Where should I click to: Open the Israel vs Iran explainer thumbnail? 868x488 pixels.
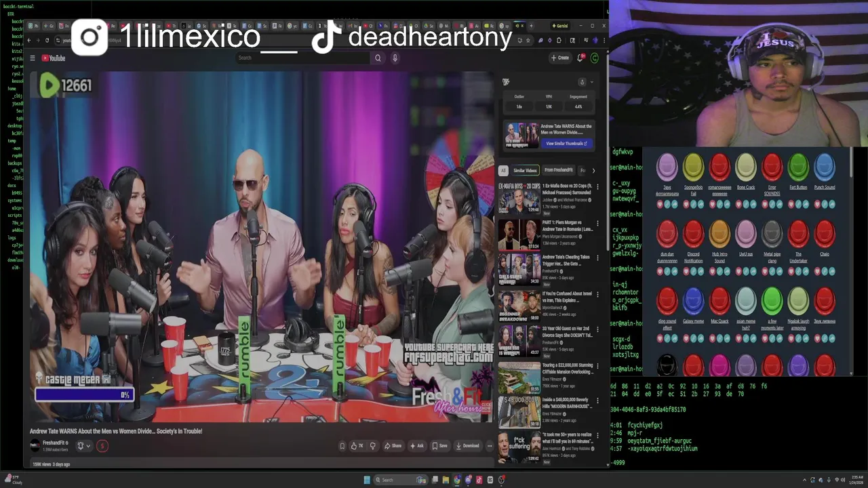[x=519, y=306]
